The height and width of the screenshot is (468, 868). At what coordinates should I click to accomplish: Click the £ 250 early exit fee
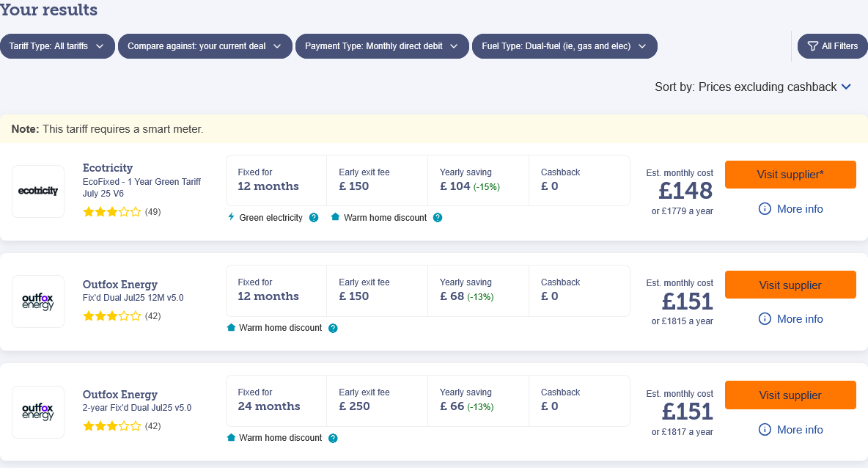[x=354, y=406]
